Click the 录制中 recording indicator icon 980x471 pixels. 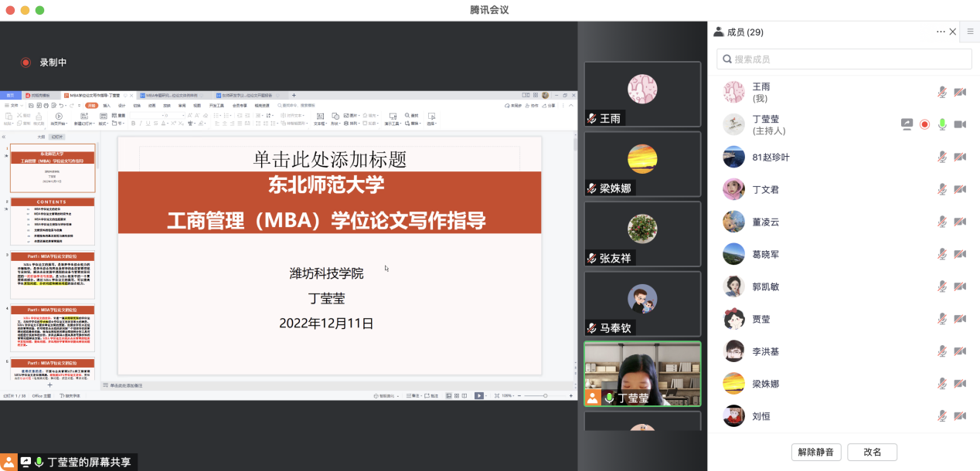pos(26,63)
